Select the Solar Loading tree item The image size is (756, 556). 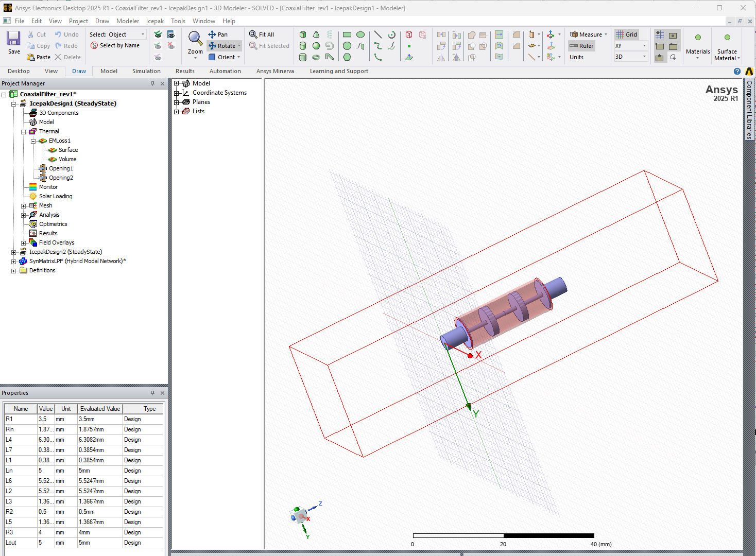[x=56, y=196]
